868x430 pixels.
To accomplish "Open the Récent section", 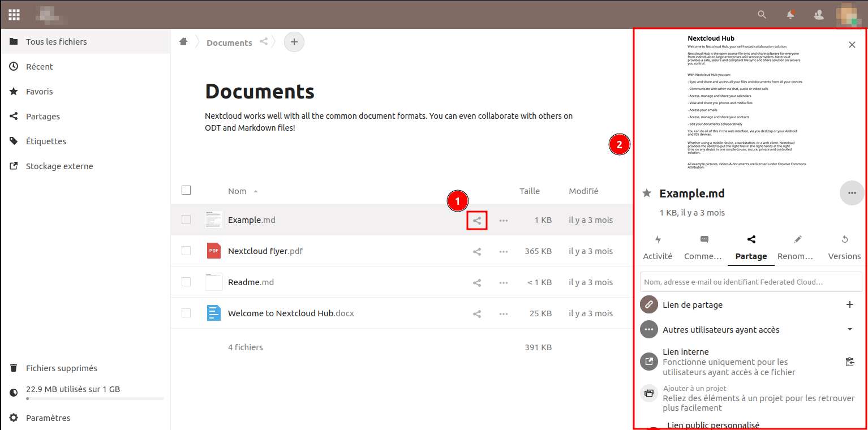I will (x=85, y=66).
